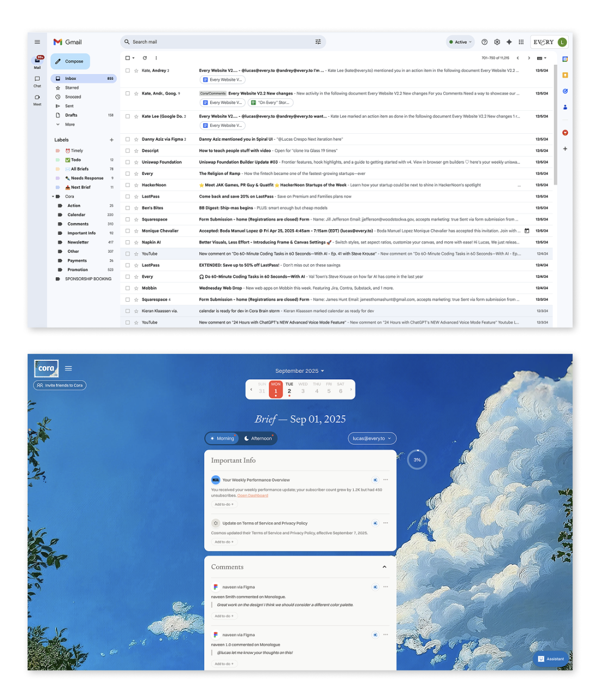
Task: Open Dashboard from the performance update
Action: (x=253, y=495)
